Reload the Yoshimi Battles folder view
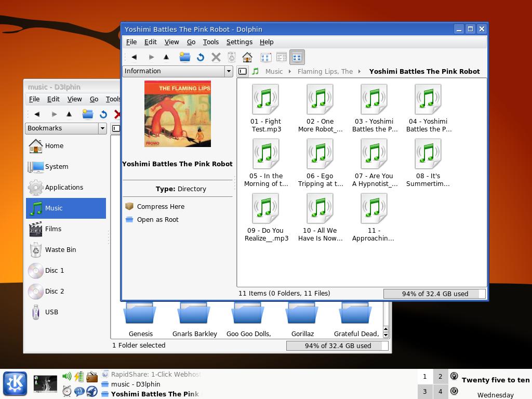 pyautogui.click(x=201, y=57)
